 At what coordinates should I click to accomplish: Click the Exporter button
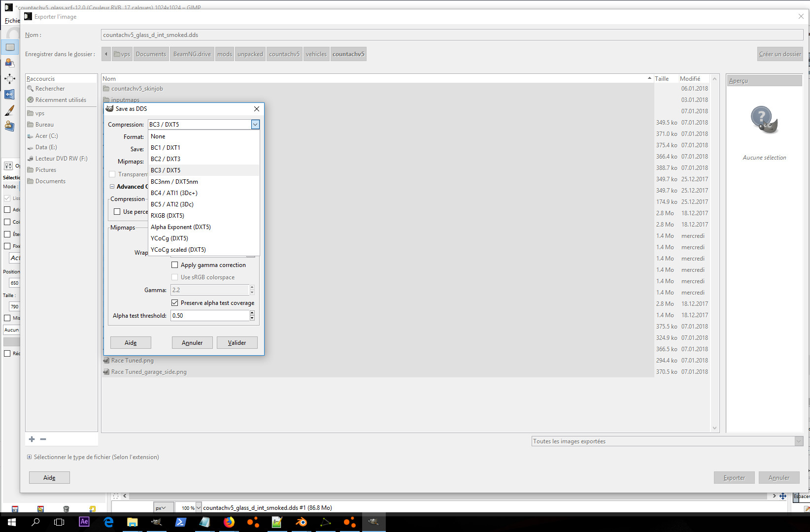[x=734, y=478]
